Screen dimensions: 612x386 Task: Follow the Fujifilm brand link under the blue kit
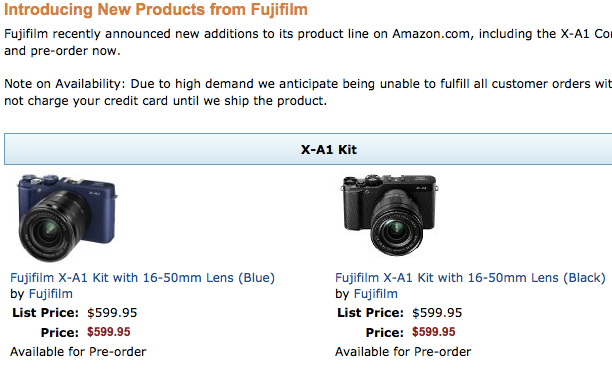[51, 294]
